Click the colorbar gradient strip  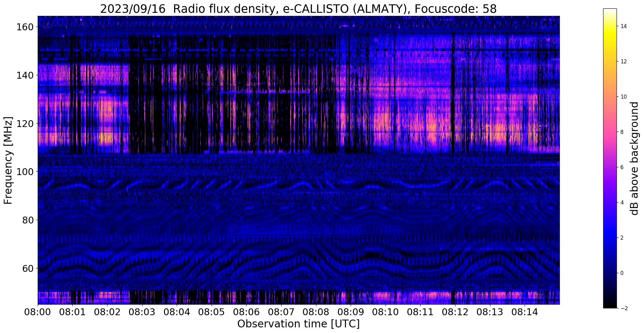click(610, 158)
